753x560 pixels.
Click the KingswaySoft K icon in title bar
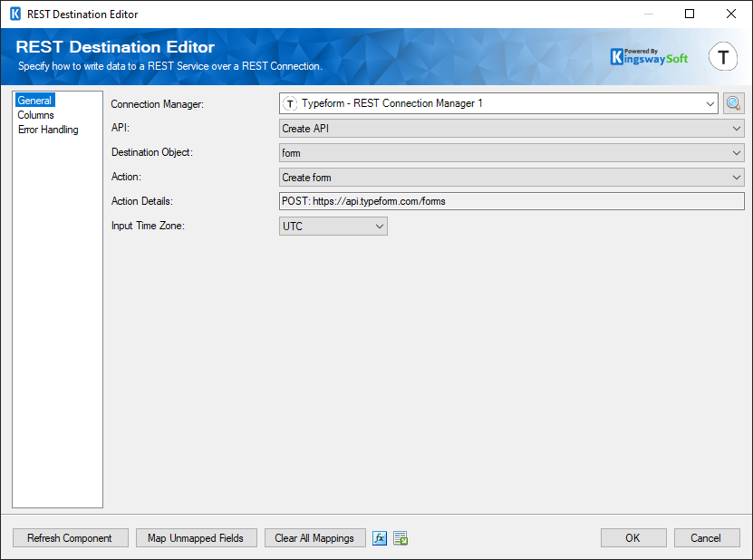tap(15, 14)
